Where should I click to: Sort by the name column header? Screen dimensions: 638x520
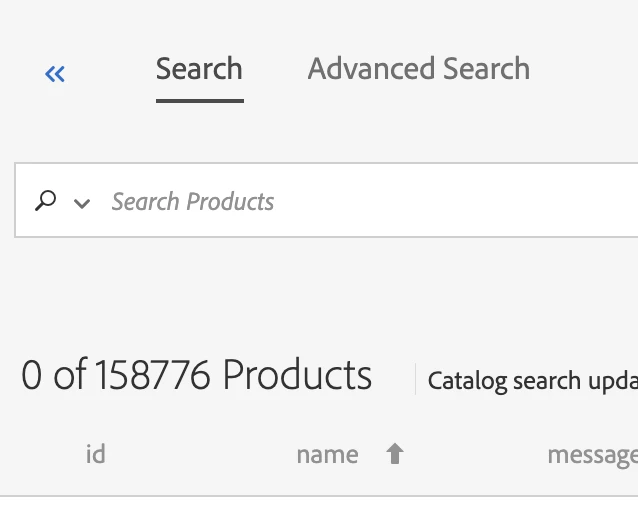(x=327, y=454)
